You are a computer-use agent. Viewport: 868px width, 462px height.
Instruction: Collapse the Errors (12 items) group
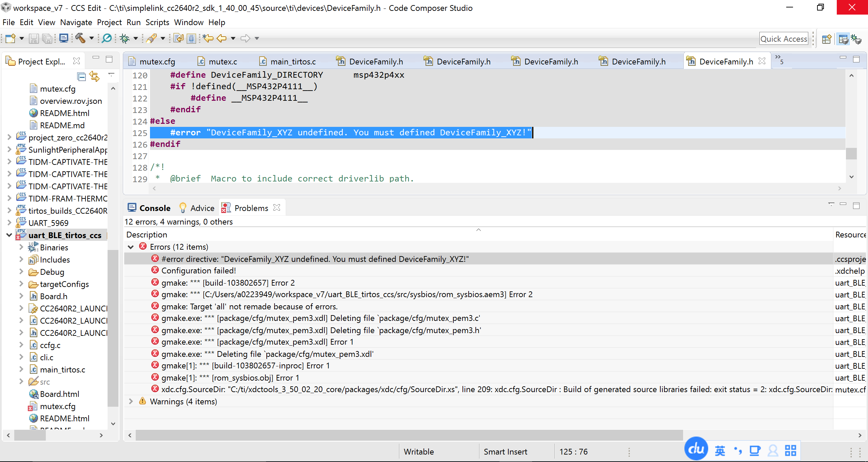[x=131, y=247]
